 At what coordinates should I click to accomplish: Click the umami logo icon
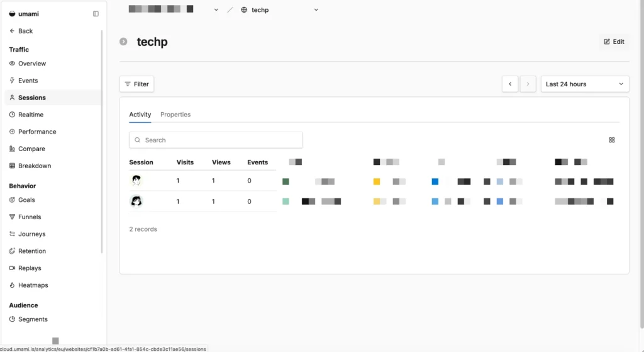12,14
